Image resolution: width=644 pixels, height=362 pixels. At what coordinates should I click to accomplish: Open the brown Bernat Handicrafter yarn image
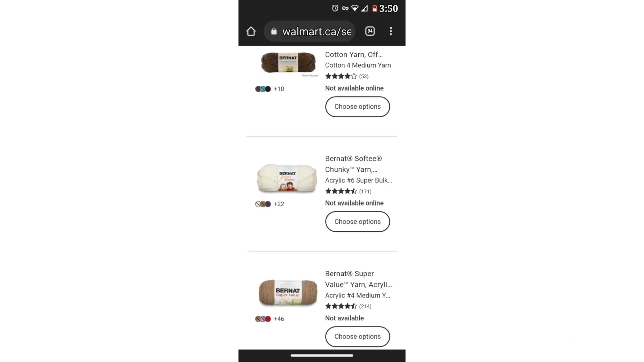[288, 63]
